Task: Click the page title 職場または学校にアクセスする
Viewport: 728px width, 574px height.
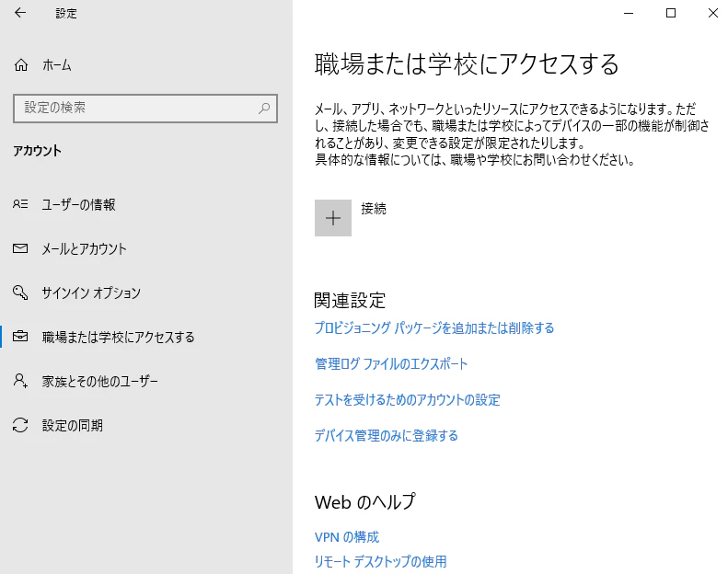Action: click(x=467, y=64)
